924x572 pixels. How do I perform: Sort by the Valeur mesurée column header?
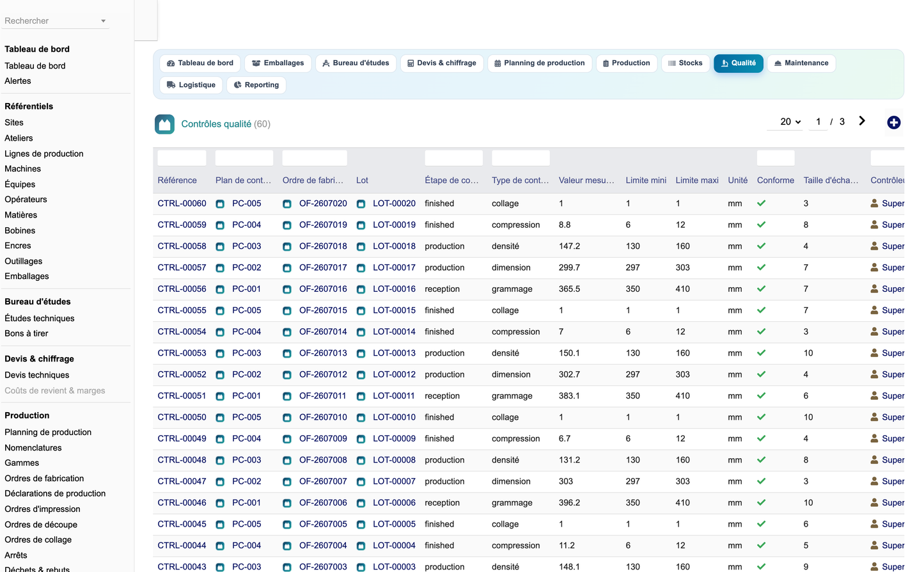pos(586,180)
